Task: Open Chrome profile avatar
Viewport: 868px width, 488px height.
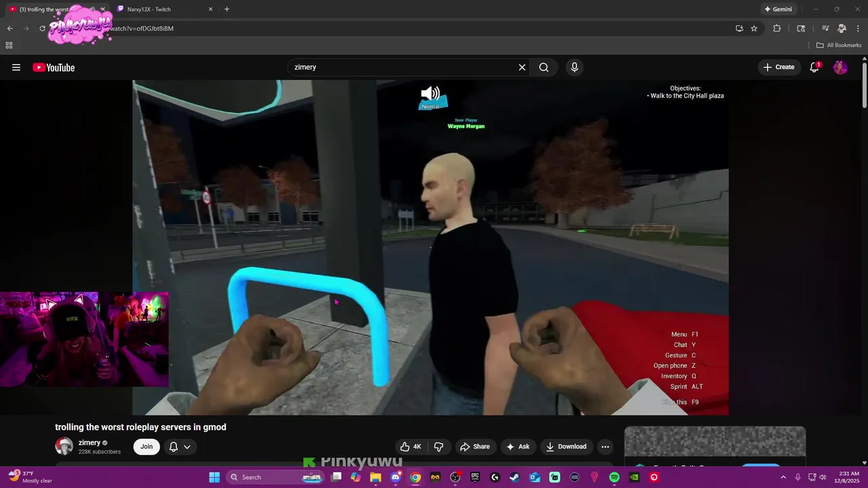Action: 842,28
